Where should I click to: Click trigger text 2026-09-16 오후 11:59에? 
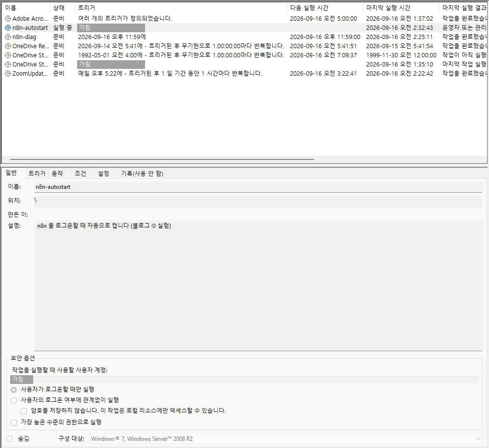pos(112,37)
